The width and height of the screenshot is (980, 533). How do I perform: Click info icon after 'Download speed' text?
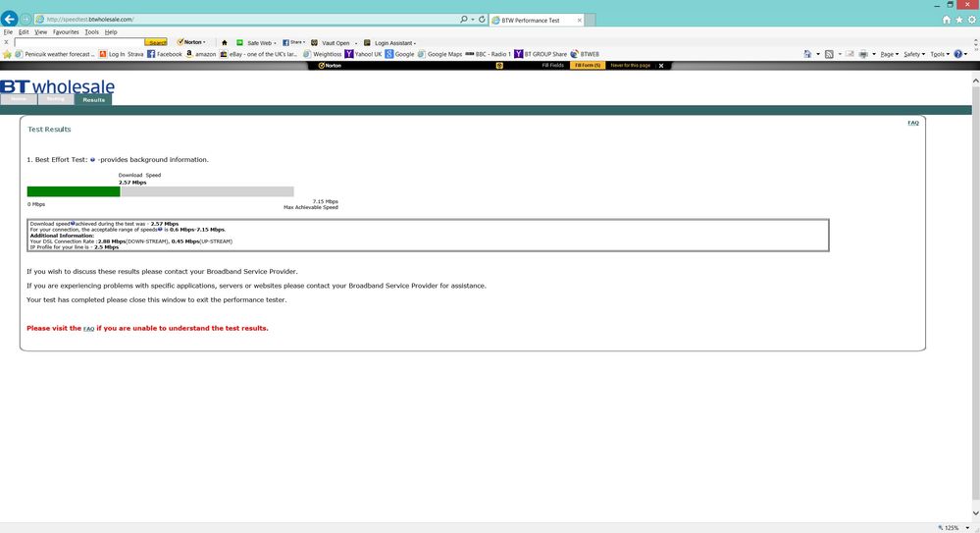pyautogui.click(x=73, y=224)
